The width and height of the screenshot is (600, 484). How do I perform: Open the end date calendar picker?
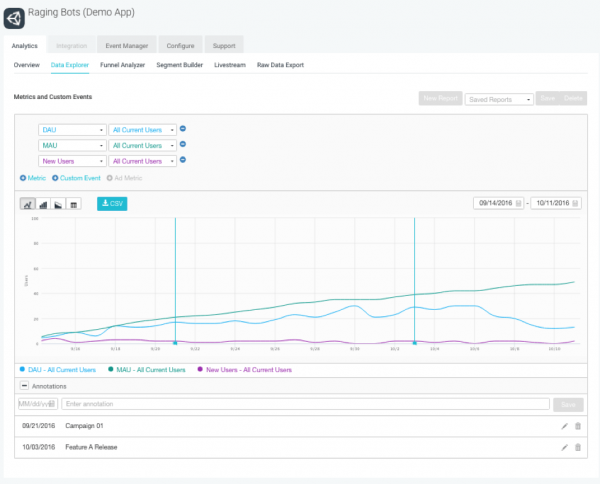[x=575, y=203]
